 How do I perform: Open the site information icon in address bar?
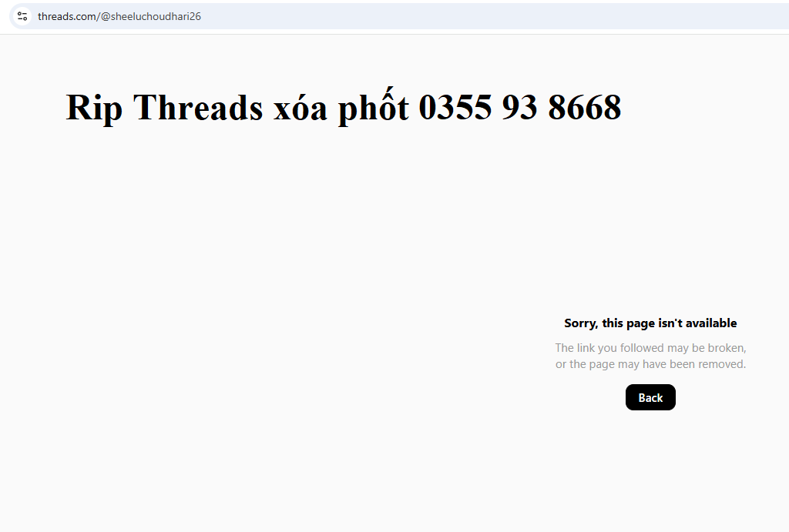coord(22,16)
